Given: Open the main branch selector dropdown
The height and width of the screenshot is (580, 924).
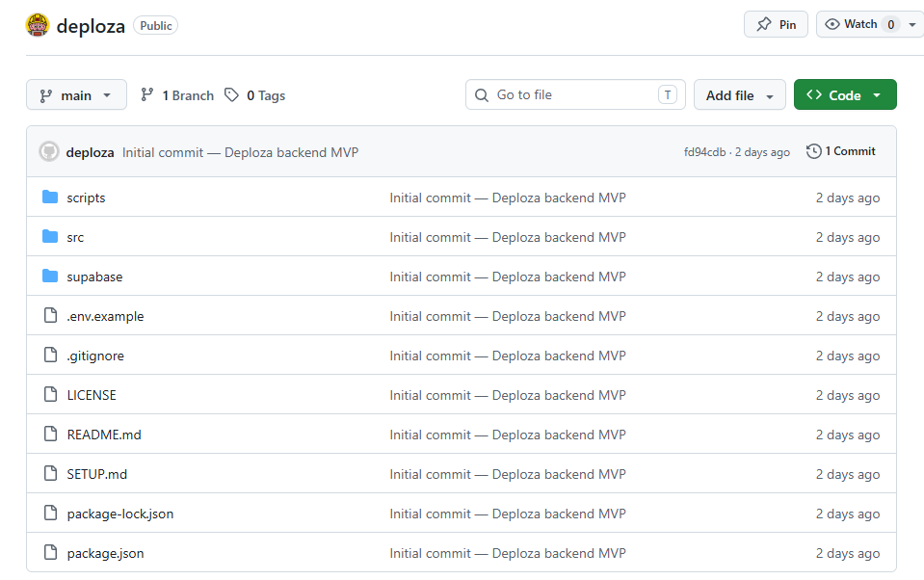Looking at the screenshot, I should pyautogui.click(x=77, y=94).
